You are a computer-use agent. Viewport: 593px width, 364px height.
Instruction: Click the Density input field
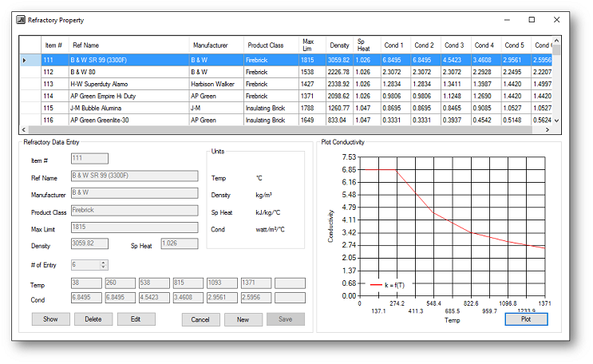(x=89, y=243)
